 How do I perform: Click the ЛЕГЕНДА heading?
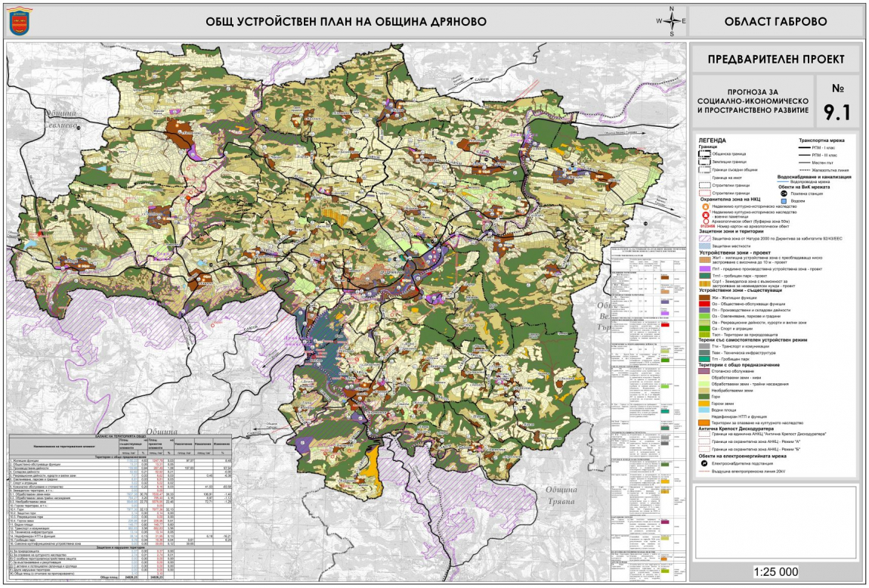click(712, 141)
